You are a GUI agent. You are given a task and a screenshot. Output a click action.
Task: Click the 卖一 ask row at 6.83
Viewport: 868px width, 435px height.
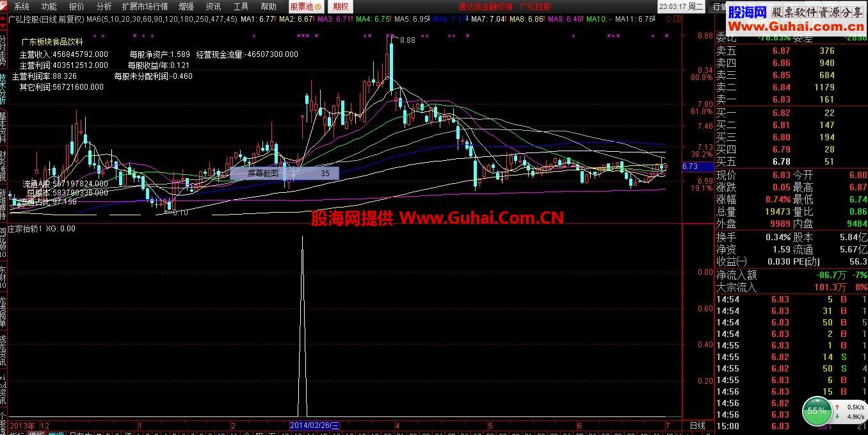[x=791, y=99]
